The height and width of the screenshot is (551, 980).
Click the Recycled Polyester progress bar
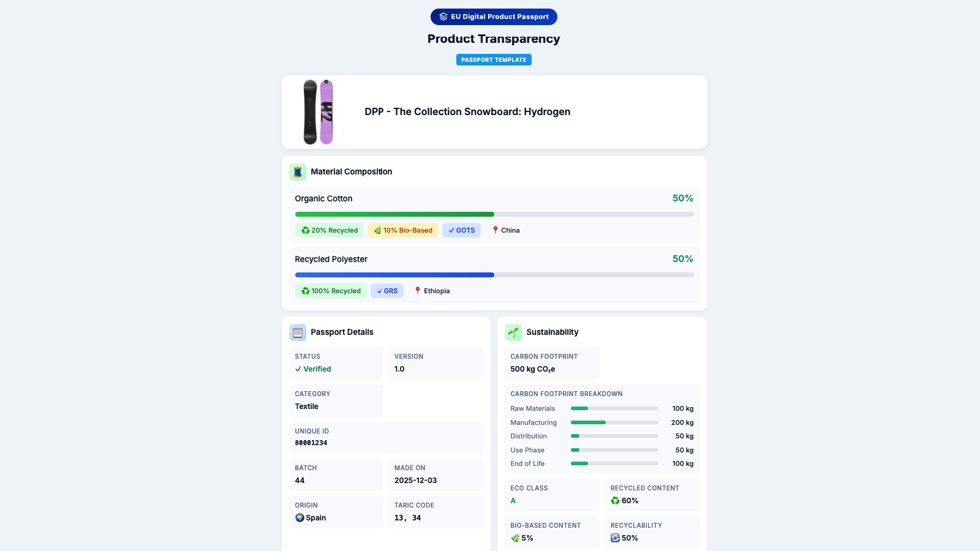click(x=494, y=275)
